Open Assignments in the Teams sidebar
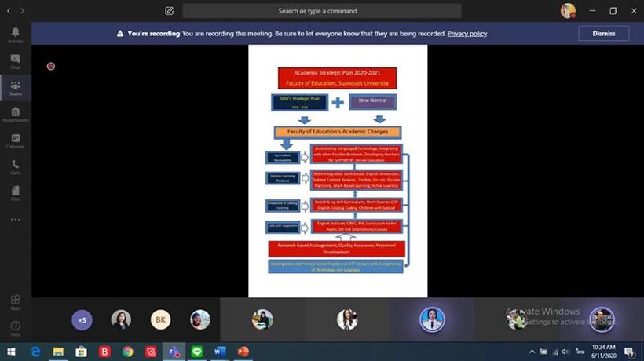Viewport: 644px width, 361px height. point(15,115)
